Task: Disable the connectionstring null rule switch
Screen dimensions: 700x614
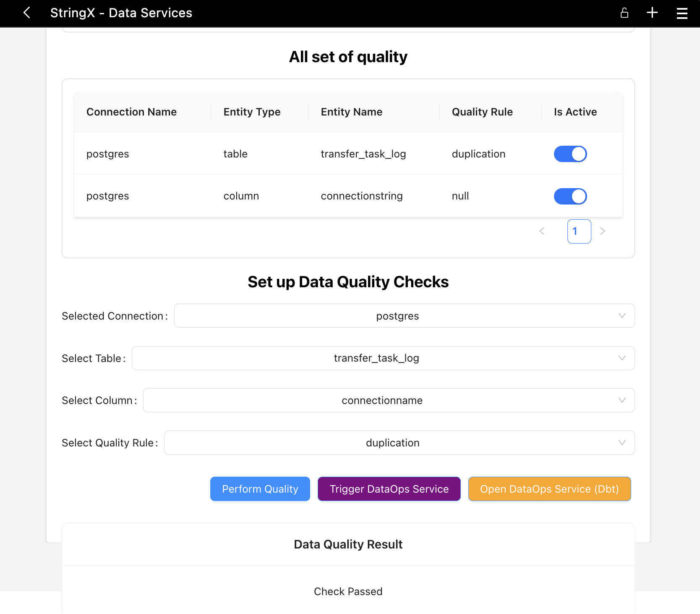Action: click(570, 196)
